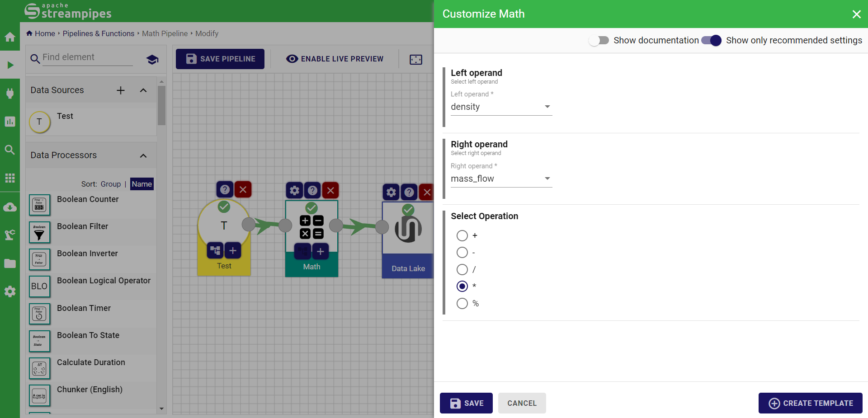The height and width of the screenshot is (418, 868).
Task: Open the Asset search magnifier icon
Action: click(10, 149)
